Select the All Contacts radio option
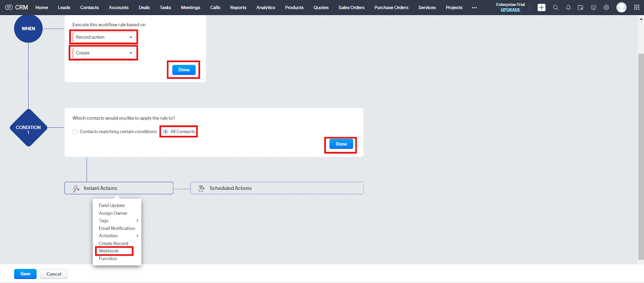Viewport: 644px width, 283px height. pos(165,132)
